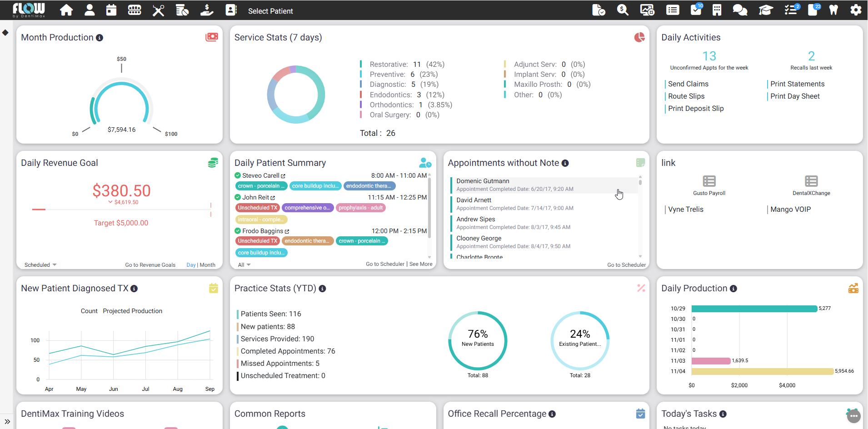Click the dollar magnifier search icon

point(623,10)
